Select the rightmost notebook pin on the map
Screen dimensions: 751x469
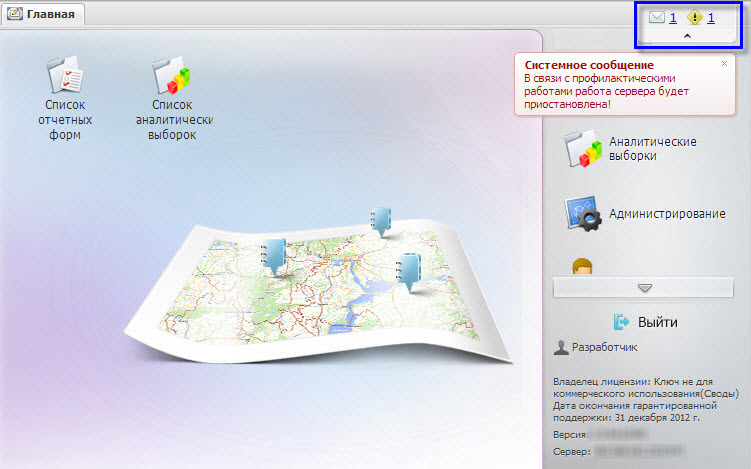(408, 271)
